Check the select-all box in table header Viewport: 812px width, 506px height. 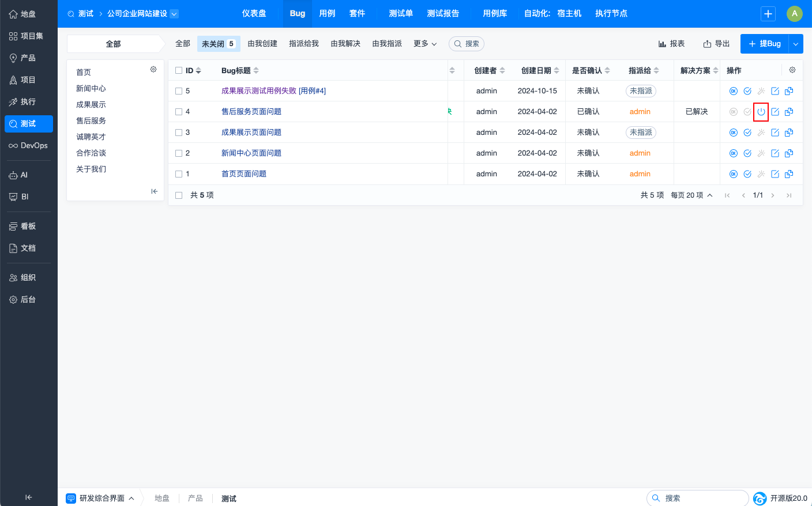click(x=179, y=70)
